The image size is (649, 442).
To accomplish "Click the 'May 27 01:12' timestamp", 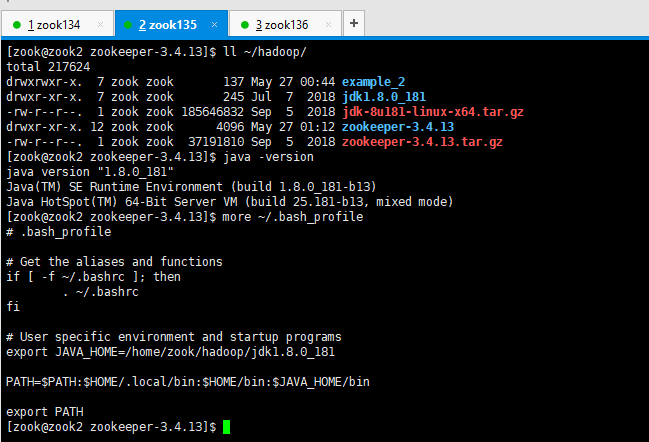I will pos(293,127).
